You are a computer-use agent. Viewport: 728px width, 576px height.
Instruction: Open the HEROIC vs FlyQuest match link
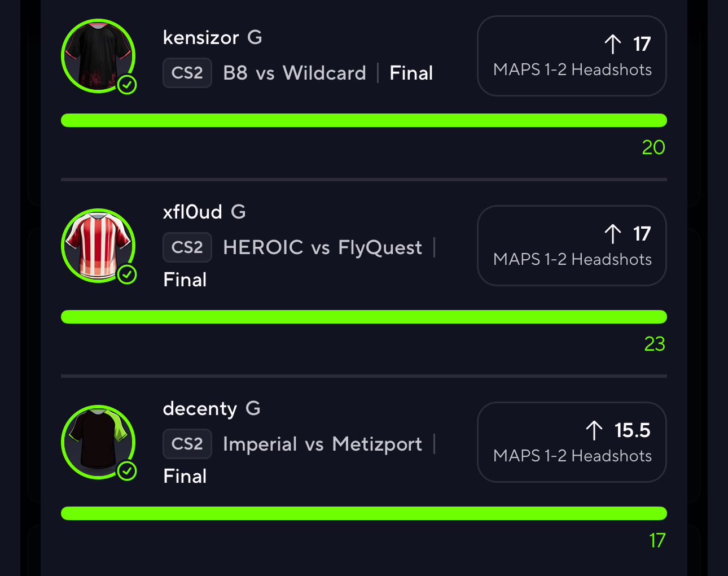tap(322, 247)
